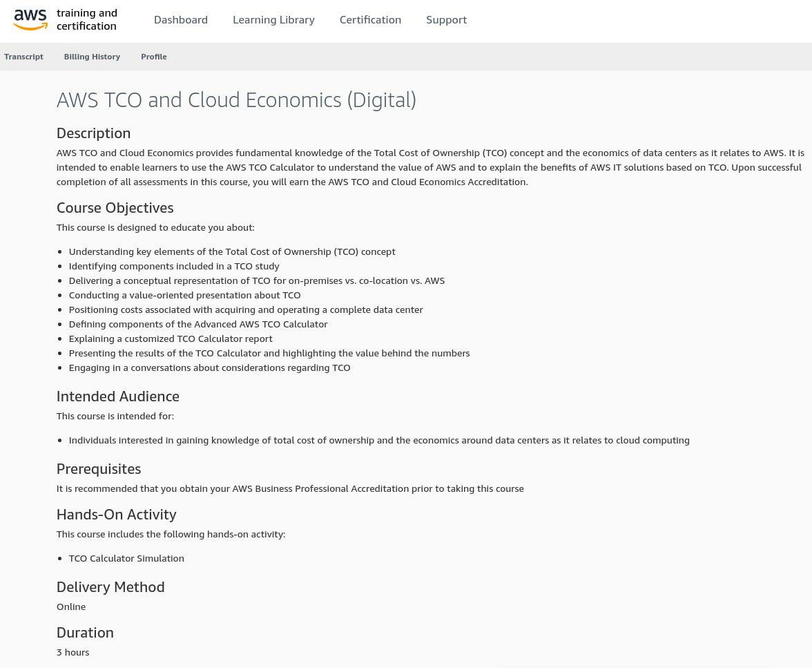The image size is (812, 668).
Task: Click bullet 'Identifying components included in a TCO study'
Action: [174, 267]
